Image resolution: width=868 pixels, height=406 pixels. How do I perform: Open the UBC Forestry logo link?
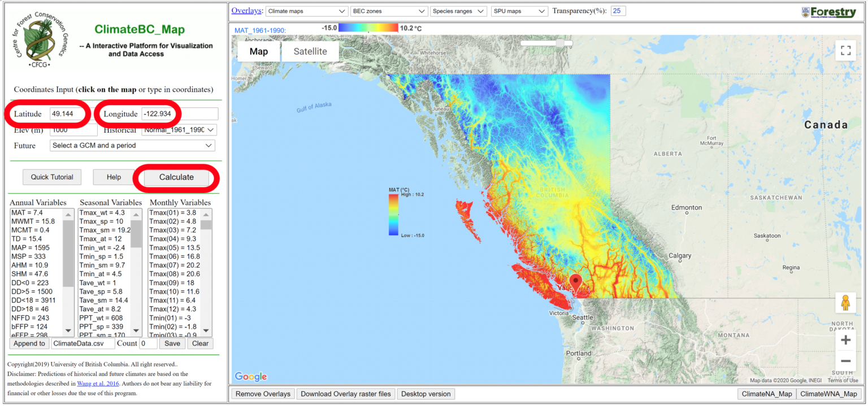click(x=828, y=11)
